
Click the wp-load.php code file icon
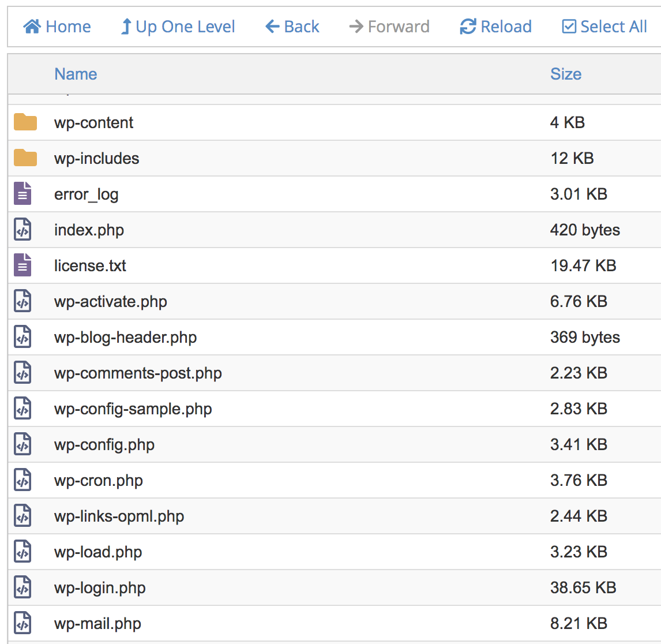coord(22,552)
